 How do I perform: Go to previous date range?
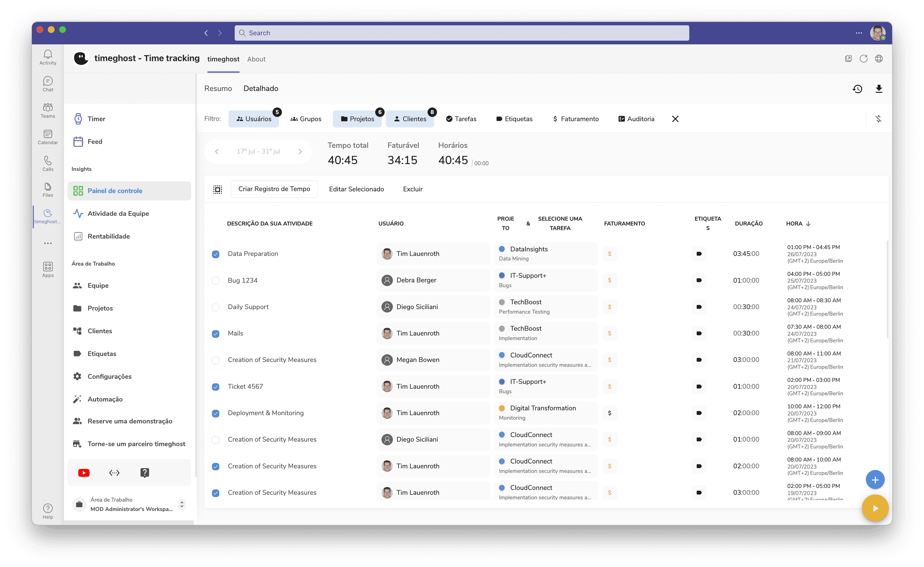(x=216, y=152)
